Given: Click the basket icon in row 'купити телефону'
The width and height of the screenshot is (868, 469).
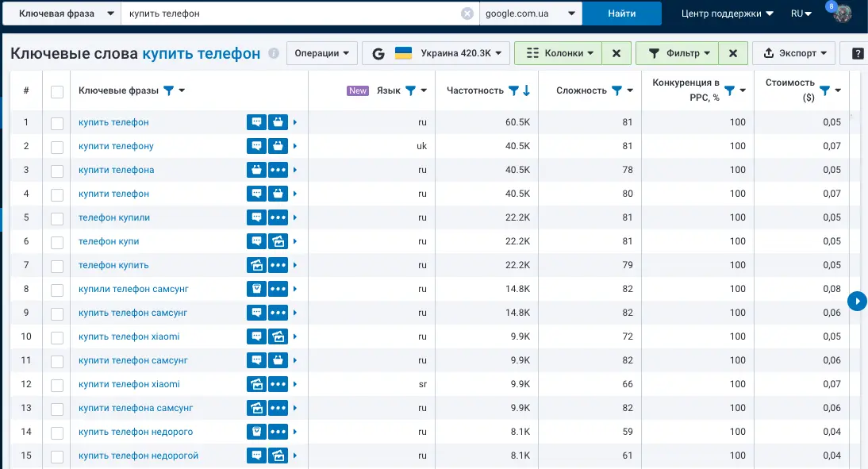Looking at the screenshot, I should pos(278,146).
